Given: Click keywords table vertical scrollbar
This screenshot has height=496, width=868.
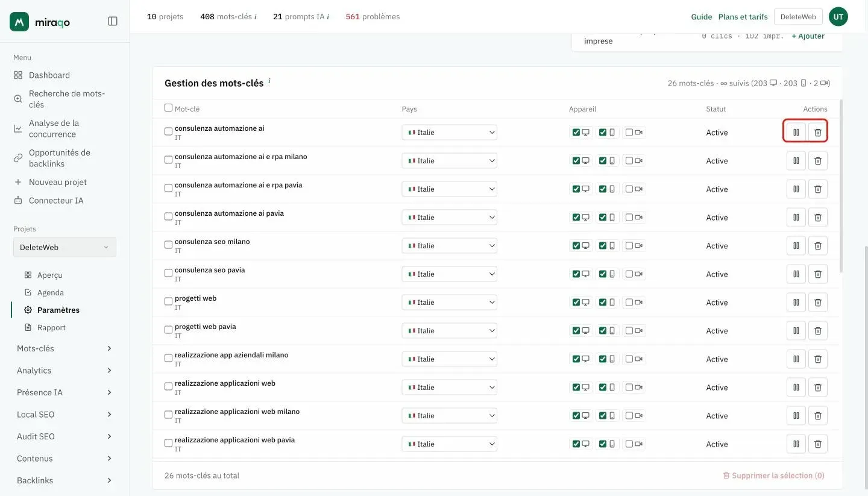Looking at the screenshot, I should (841, 187).
